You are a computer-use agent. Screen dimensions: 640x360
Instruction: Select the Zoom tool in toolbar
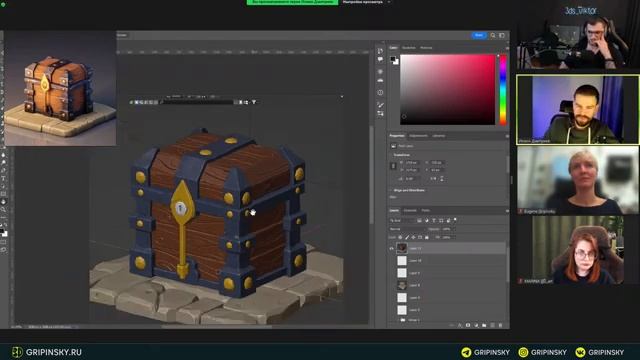pyautogui.click(x=3, y=209)
